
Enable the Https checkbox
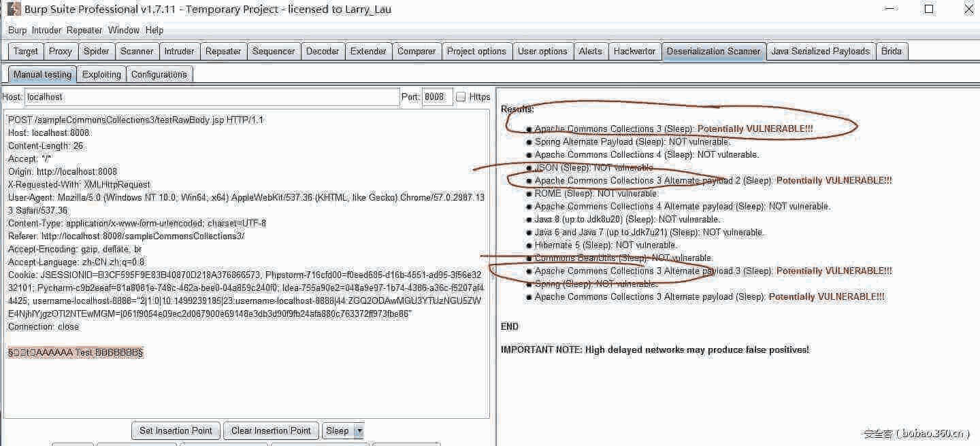pyautogui.click(x=460, y=97)
